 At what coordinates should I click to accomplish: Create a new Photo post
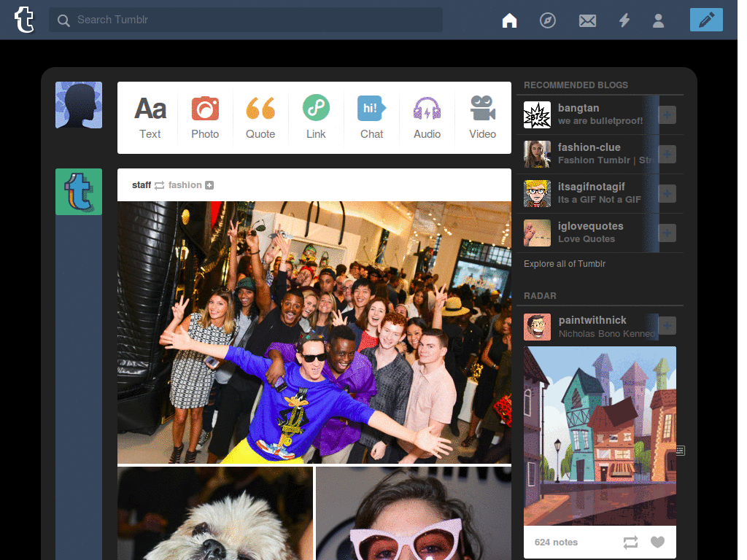(205, 117)
